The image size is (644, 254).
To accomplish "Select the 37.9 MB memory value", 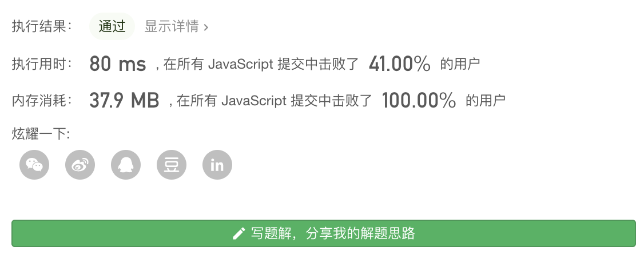I will [x=124, y=100].
